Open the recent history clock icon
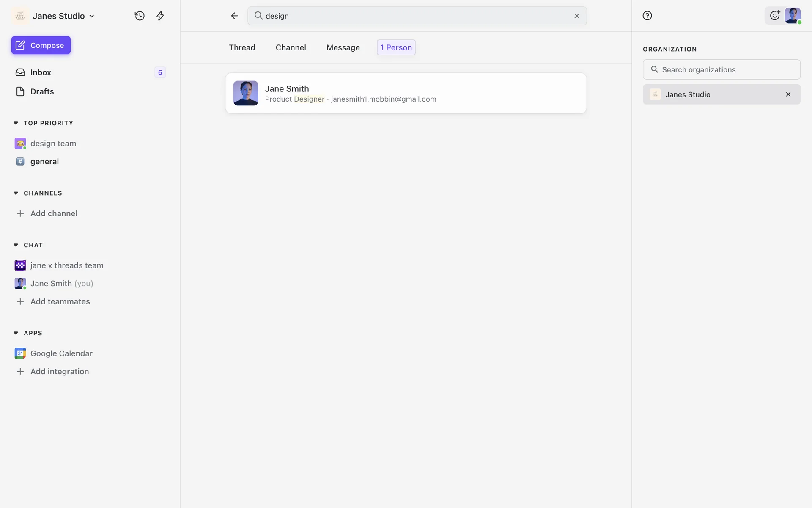Viewport: 812px width, 508px height. pyautogui.click(x=140, y=16)
